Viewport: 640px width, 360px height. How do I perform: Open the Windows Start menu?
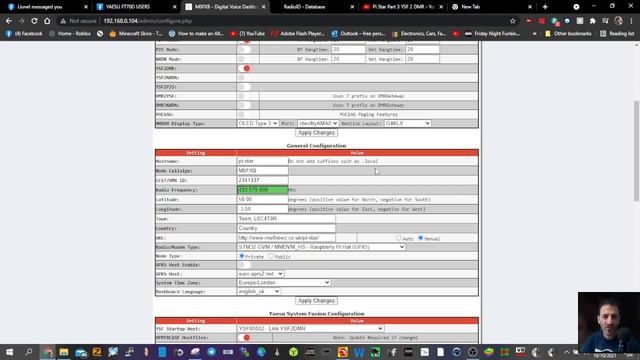pyautogui.click(x=9, y=352)
